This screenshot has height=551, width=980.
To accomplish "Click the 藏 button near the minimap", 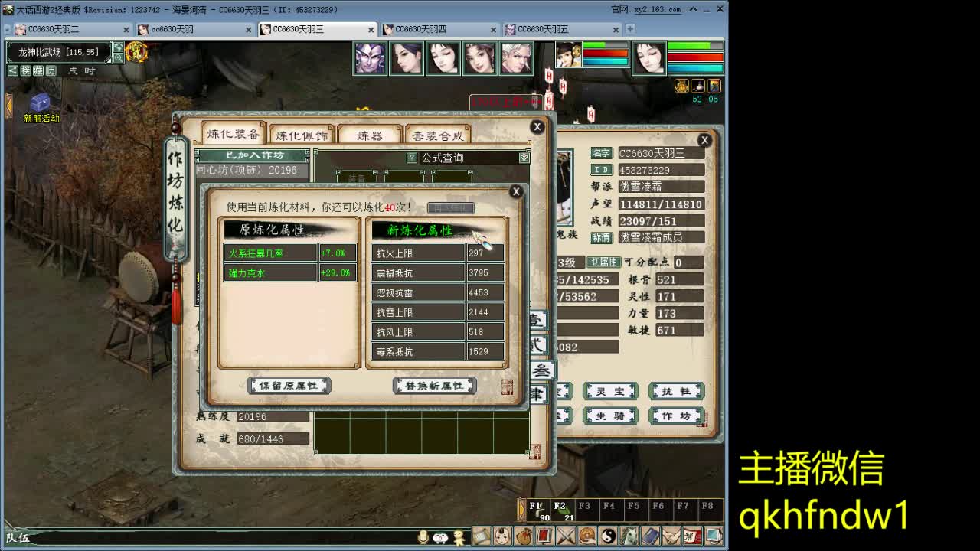I will tap(38, 70).
